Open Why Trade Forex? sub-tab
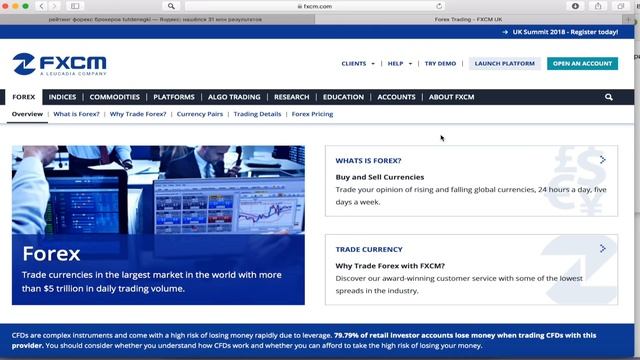This screenshot has width=640, height=360. point(138,114)
